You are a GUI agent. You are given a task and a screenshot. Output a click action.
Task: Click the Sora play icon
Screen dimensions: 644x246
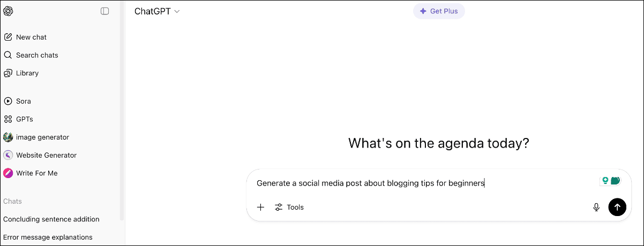coord(8,101)
